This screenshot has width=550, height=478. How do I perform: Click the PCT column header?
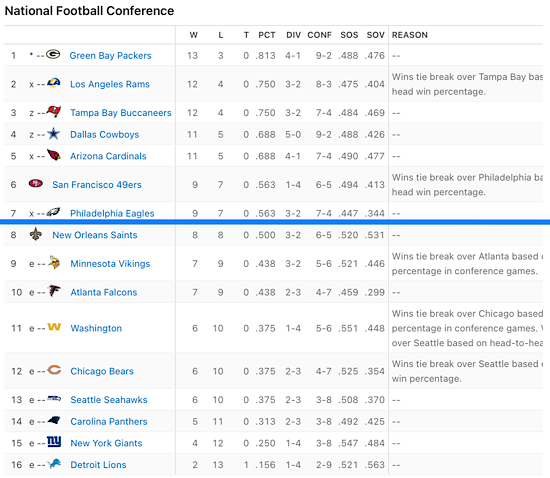[267, 35]
